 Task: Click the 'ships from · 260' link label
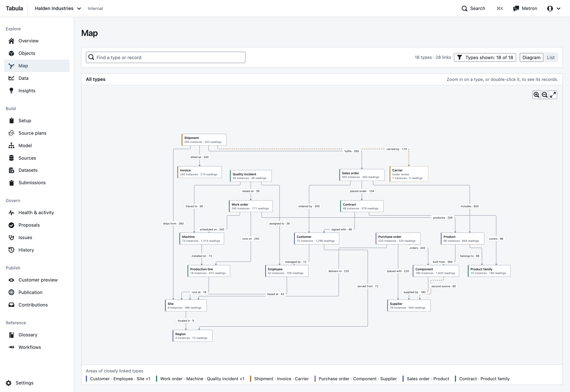click(x=173, y=223)
